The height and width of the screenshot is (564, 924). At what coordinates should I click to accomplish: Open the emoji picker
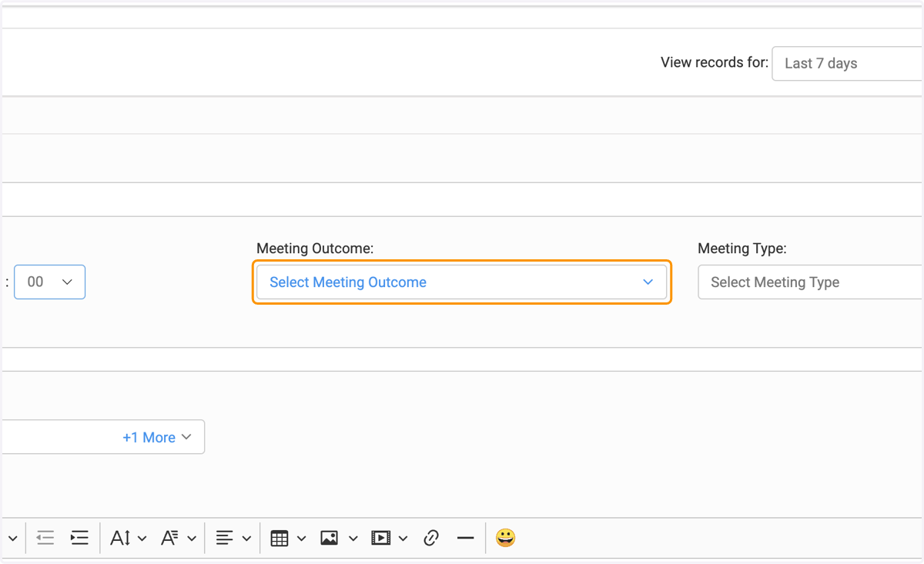click(x=505, y=538)
